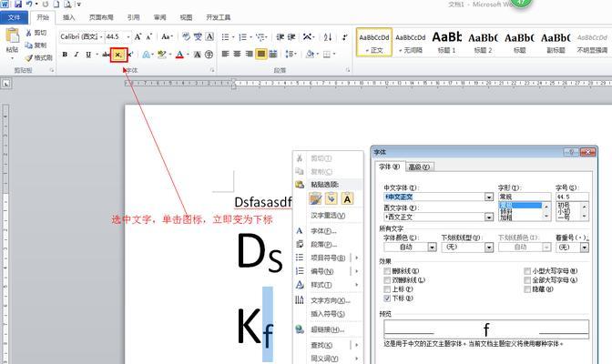Check the 删除线 strikethrough checkbox
Viewport: 612px width, 364px height.
point(387,271)
